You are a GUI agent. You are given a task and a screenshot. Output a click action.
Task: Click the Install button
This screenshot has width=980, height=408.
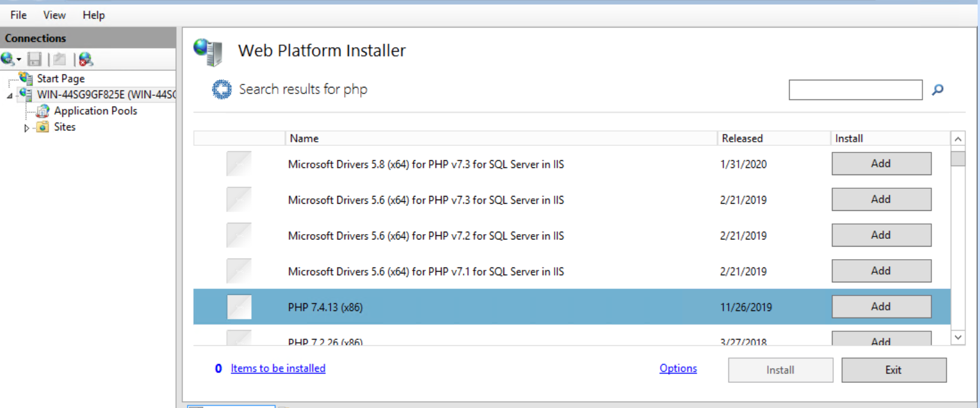coord(780,370)
